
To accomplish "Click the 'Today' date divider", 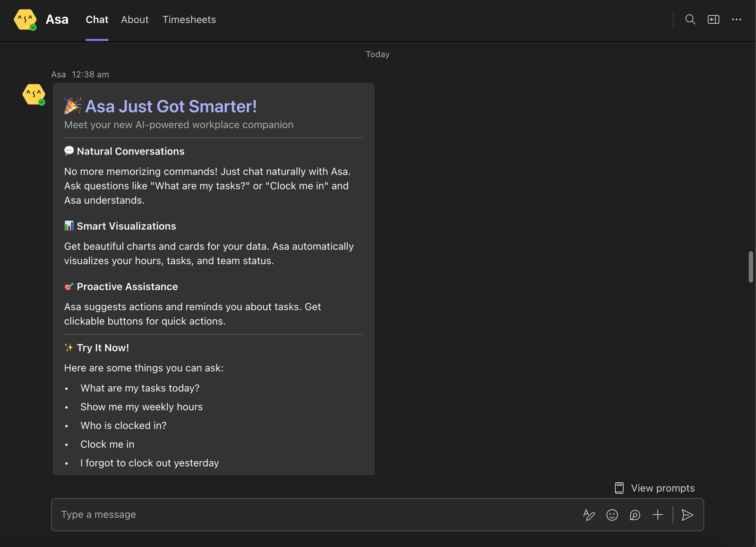I will pos(377,54).
